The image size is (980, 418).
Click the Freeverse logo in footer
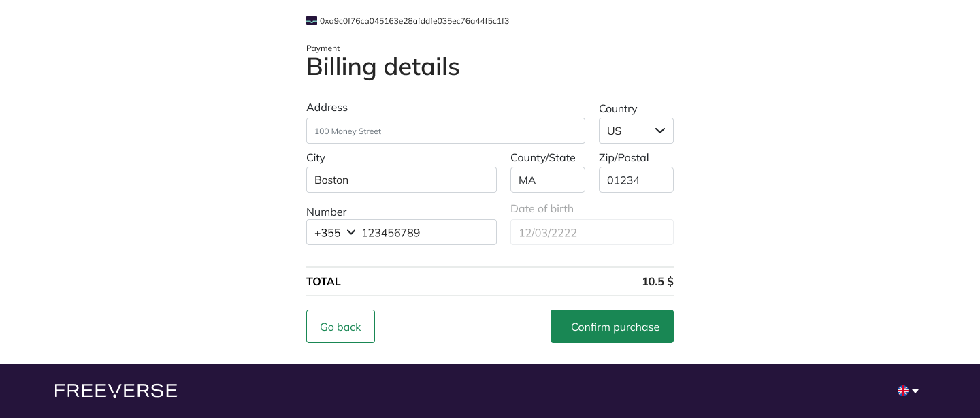116,391
